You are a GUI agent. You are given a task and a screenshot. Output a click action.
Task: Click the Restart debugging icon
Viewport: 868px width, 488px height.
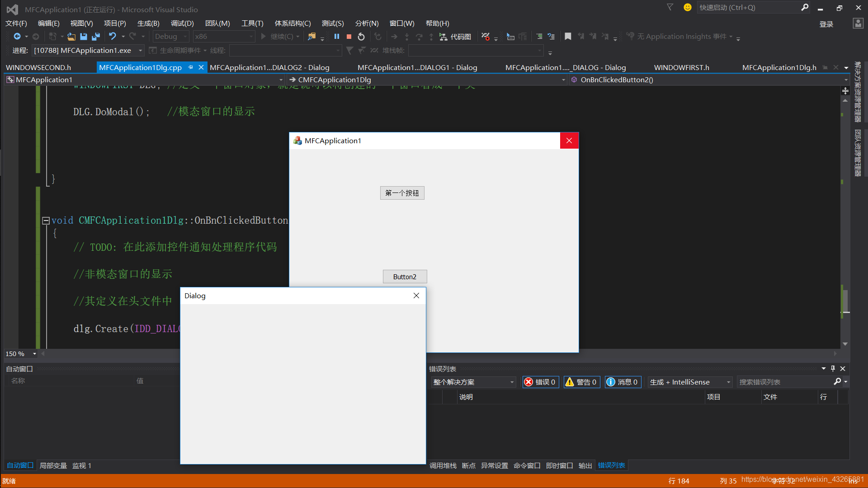click(x=361, y=37)
